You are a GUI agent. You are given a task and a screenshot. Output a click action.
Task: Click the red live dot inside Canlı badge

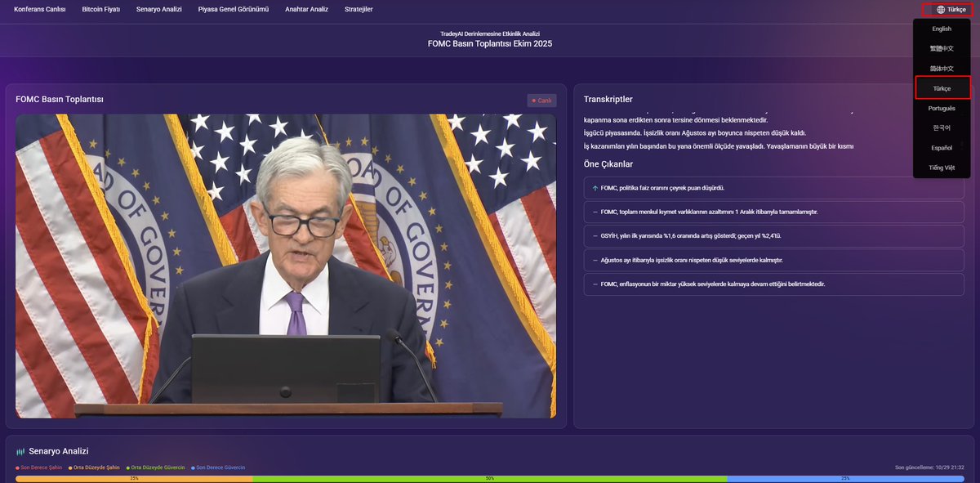[534, 100]
